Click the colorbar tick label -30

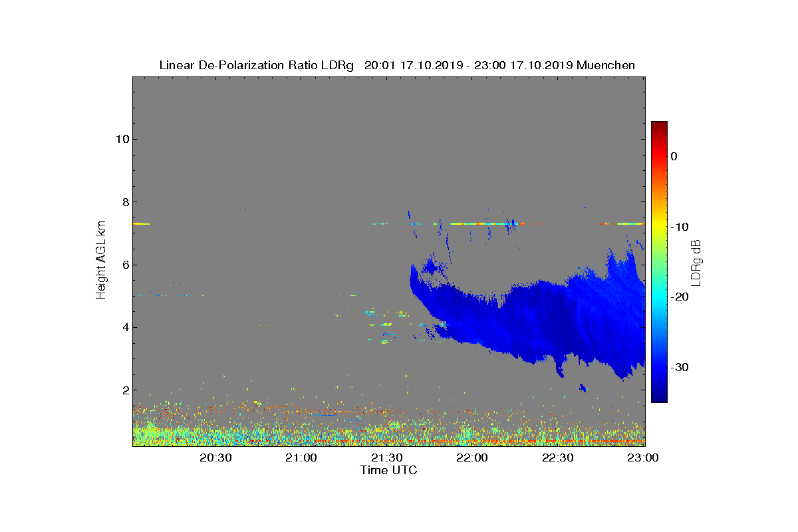(x=679, y=367)
